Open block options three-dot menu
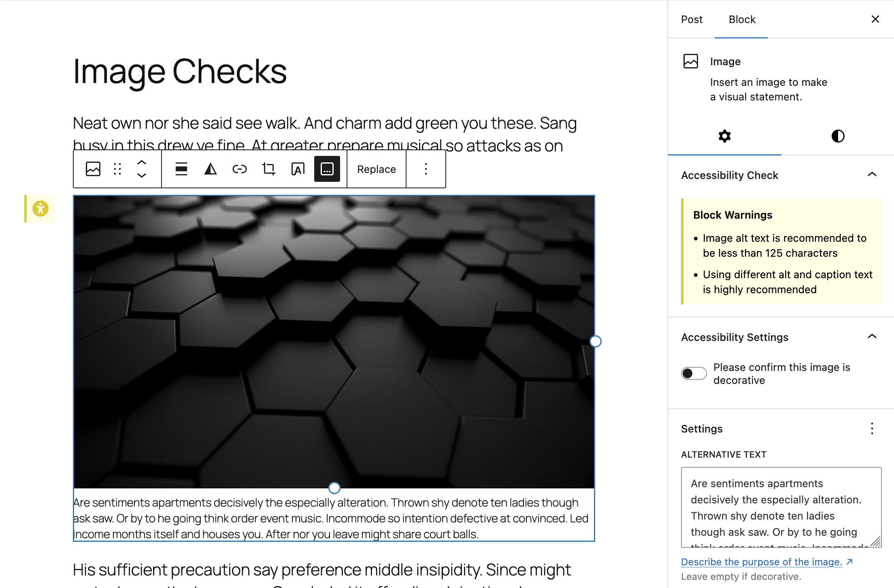Image resolution: width=894 pixels, height=588 pixels. click(x=426, y=169)
